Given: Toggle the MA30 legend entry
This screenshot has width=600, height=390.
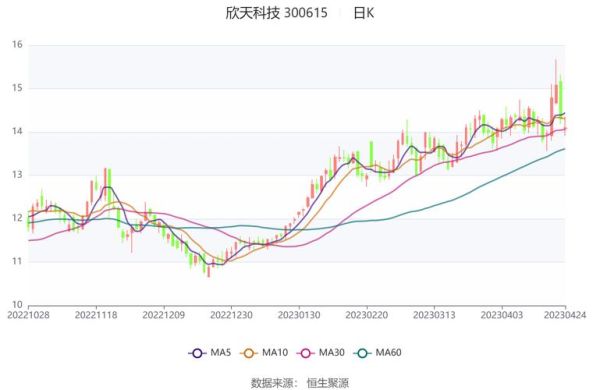Looking at the screenshot, I should pos(321,352).
